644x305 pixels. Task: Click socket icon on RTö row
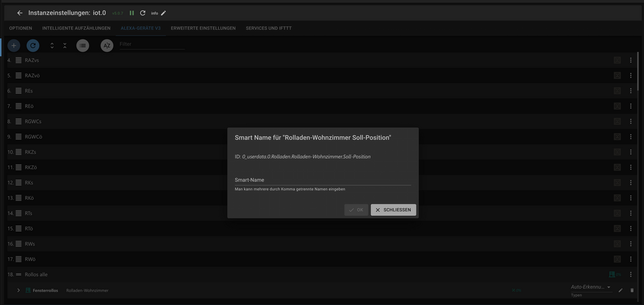point(617,228)
